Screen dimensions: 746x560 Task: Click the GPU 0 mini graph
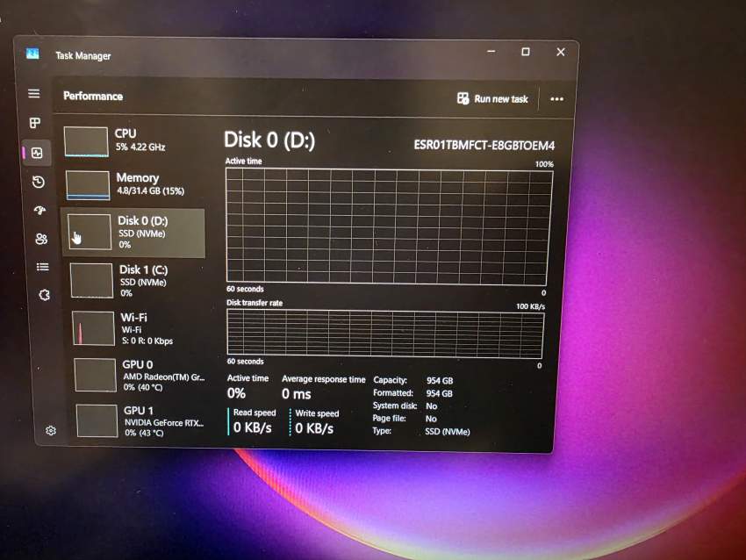[95, 375]
